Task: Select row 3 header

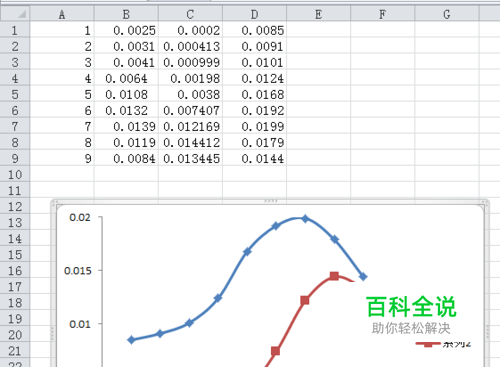Action: click(x=15, y=62)
